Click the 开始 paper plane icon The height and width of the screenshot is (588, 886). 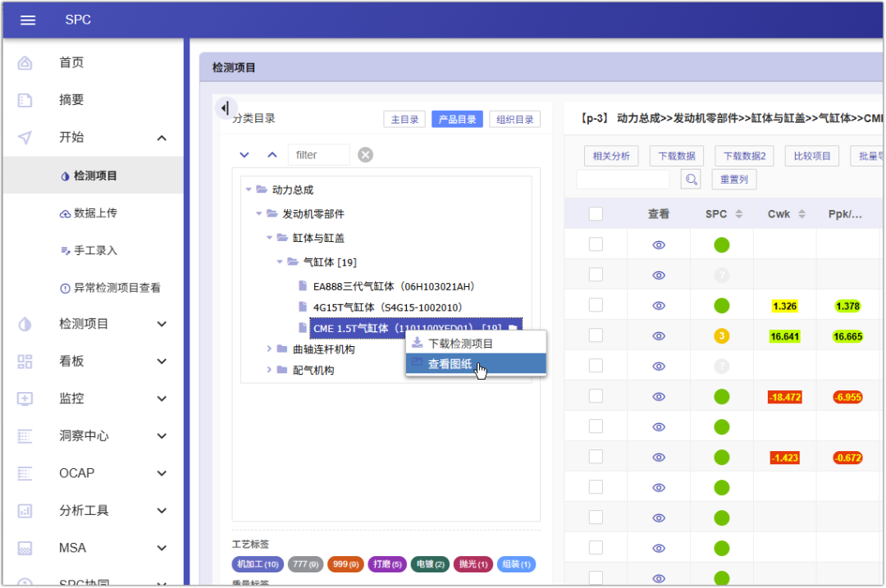(x=25, y=137)
